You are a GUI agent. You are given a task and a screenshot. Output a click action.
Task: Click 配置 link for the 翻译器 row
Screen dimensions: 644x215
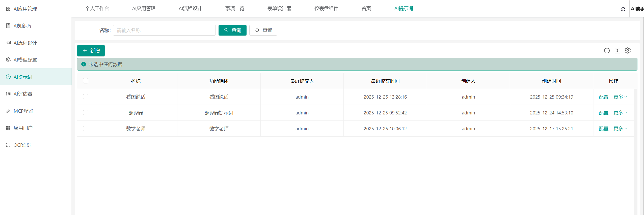(x=603, y=113)
